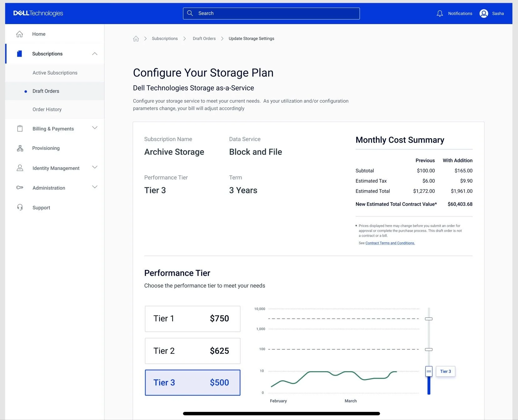Click the bottom horizontal scrollbar

pyautogui.click(x=281, y=413)
